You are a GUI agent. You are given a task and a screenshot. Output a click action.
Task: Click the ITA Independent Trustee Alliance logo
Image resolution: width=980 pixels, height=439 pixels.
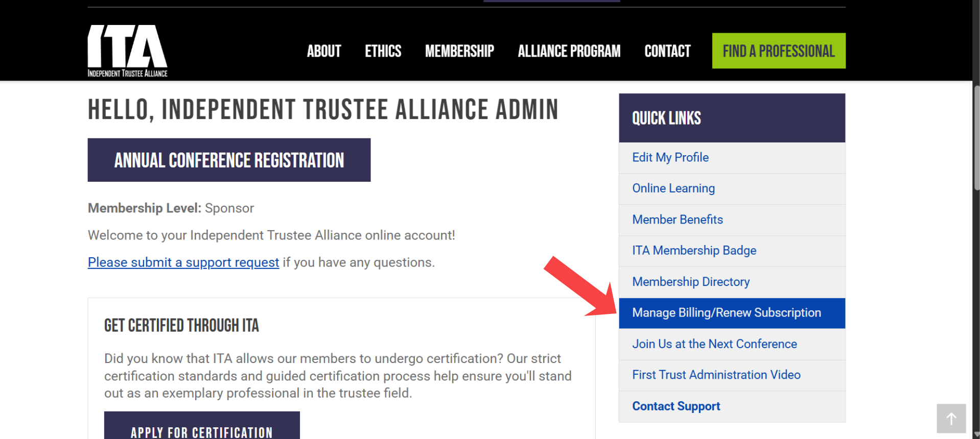tap(127, 51)
